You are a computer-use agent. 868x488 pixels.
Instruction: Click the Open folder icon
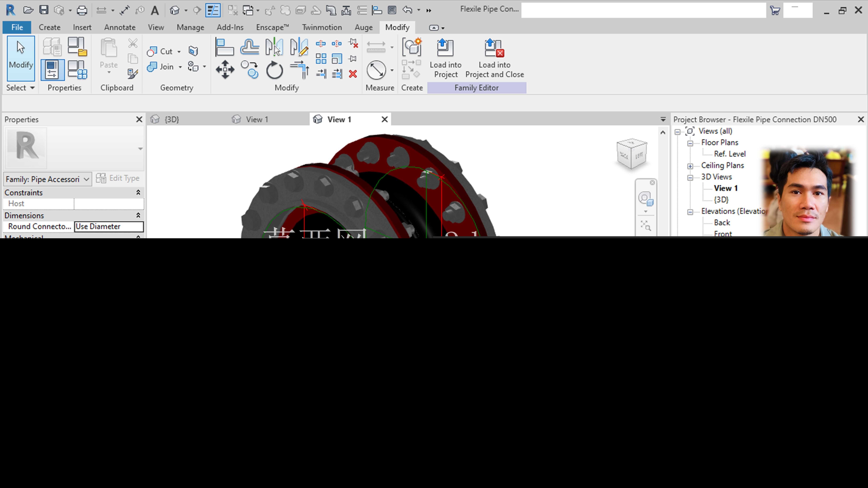28,10
